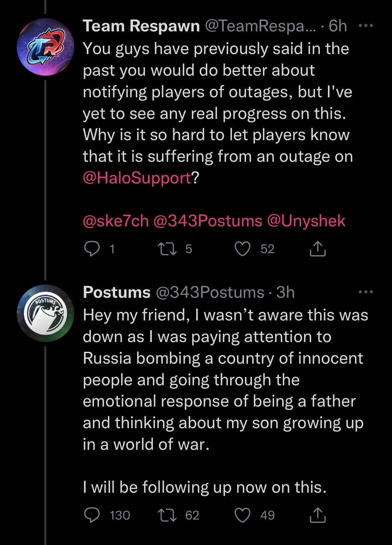View Team Respawn profile picture

pos(45,47)
